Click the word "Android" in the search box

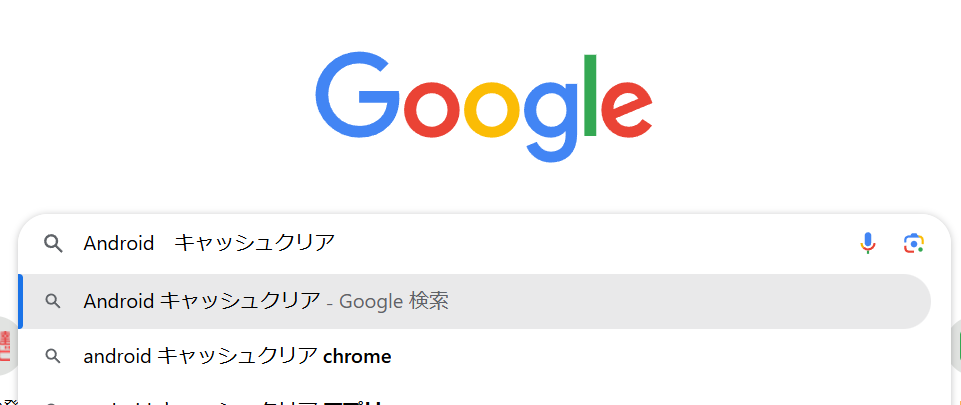118,243
